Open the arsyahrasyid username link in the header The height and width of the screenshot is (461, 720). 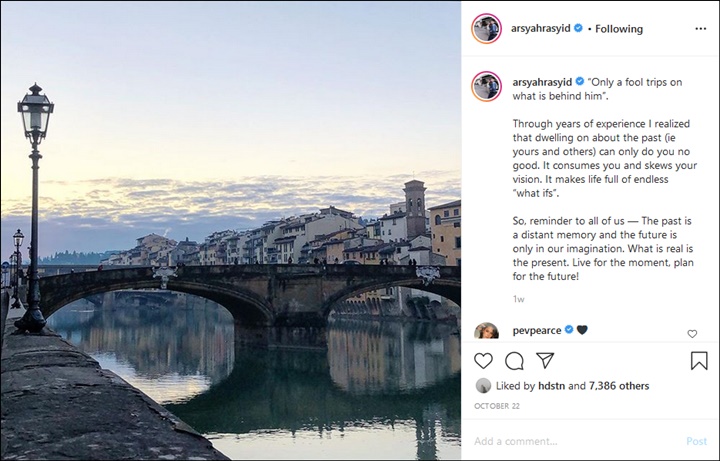540,28
